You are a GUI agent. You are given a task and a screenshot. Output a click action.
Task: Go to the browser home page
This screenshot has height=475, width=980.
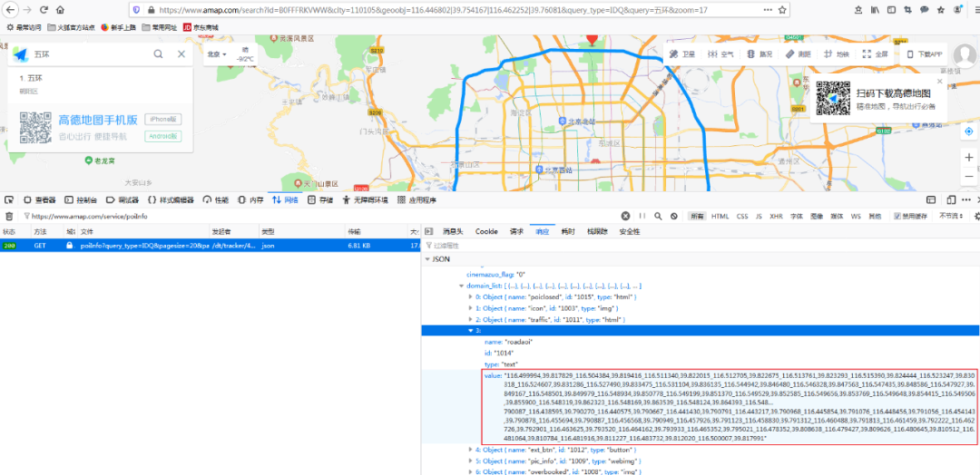click(60, 10)
